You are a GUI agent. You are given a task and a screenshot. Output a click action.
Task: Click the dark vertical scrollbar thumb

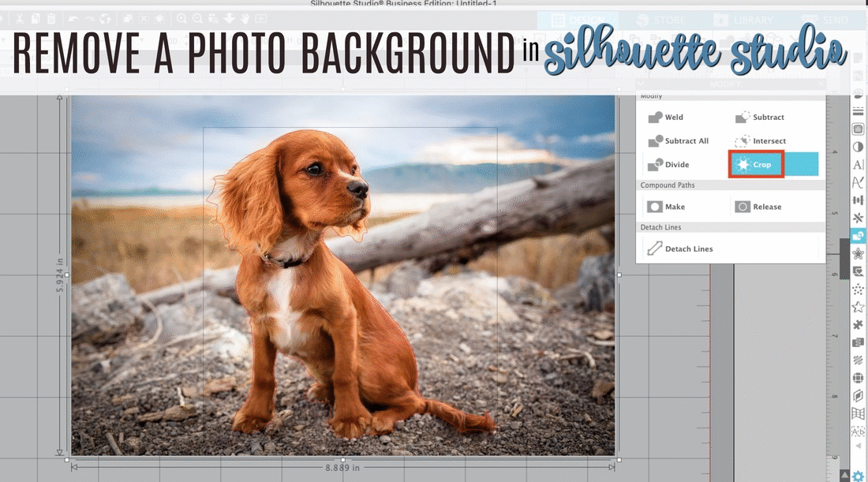tap(844, 259)
